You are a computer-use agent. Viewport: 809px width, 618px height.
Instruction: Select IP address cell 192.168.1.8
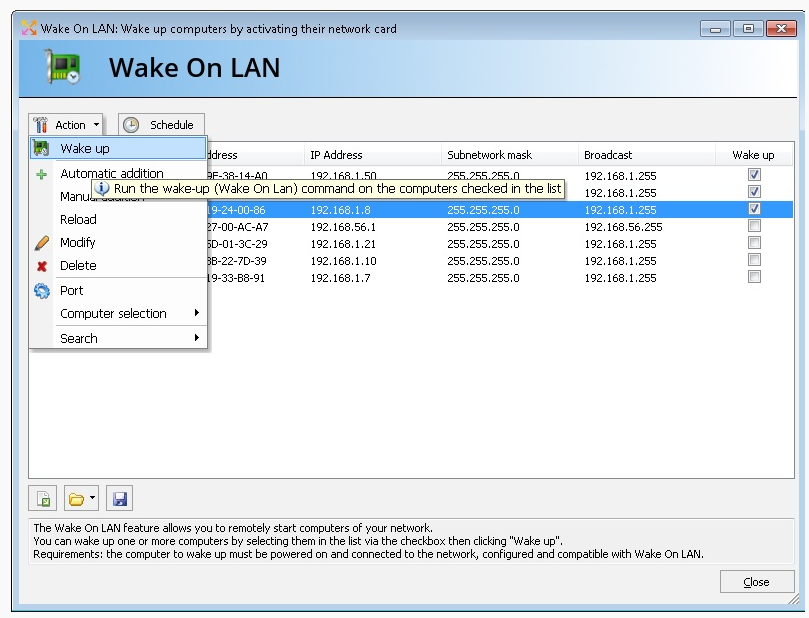(341, 210)
